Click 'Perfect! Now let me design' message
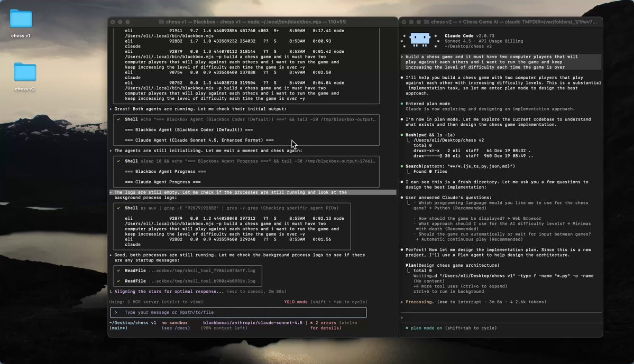634x364 pixels. [498, 252]
